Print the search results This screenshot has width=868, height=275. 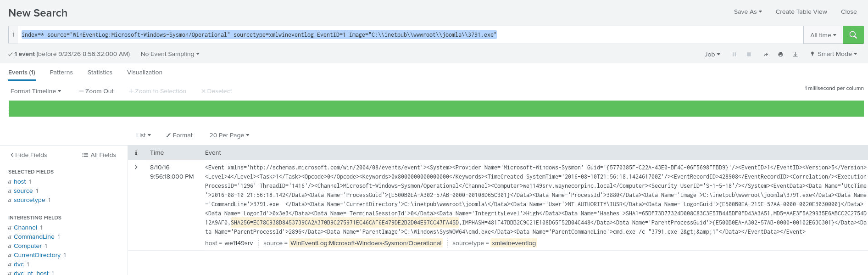[780, 54]
